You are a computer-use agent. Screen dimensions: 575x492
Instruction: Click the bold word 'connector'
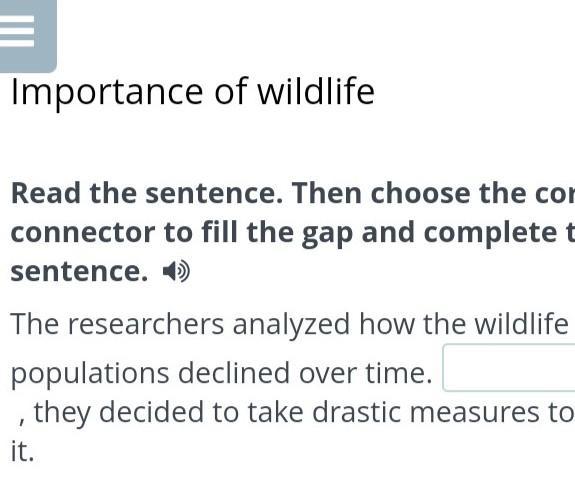(x=83, y=233)
